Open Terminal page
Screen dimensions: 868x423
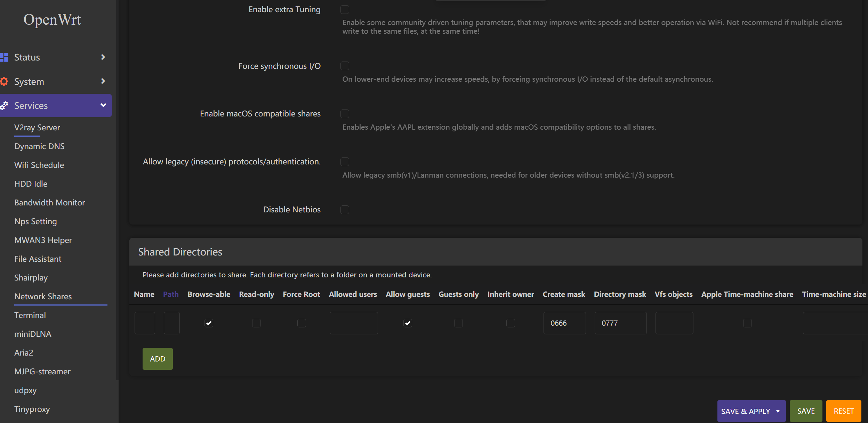(30, 315)
